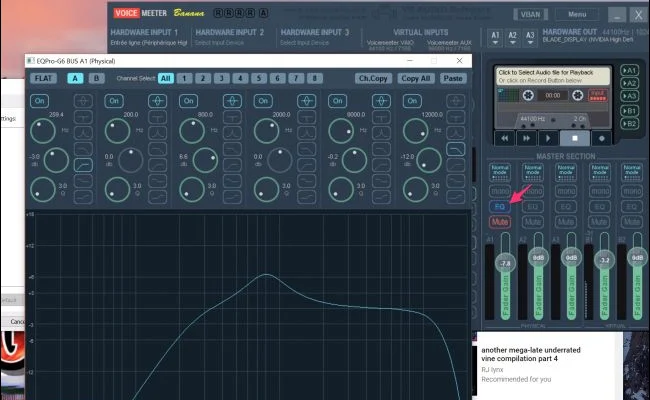Toggle On for the 2000.0 Hz band

pos(263,101)
